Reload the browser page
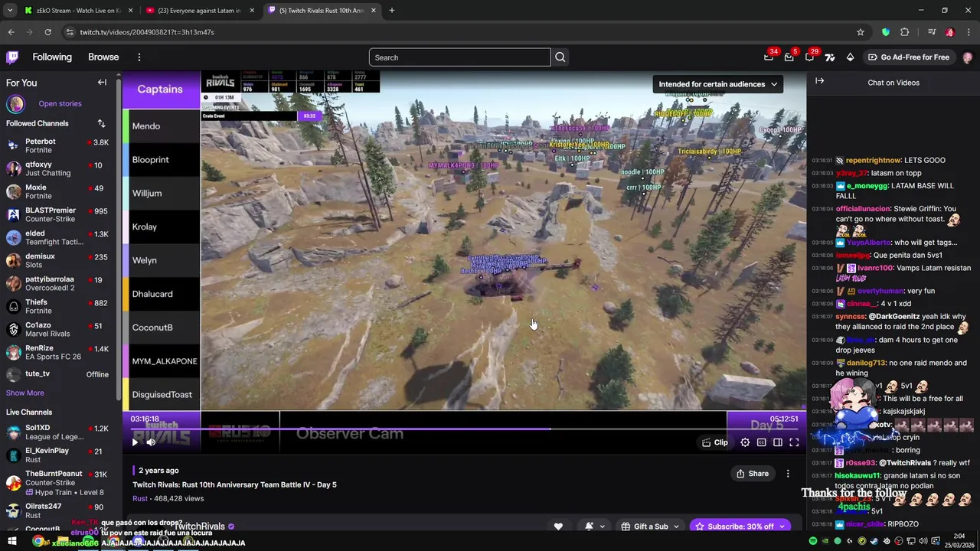Image resolution: width=980 pixels, height=551 pixels. tap(47, 32)
